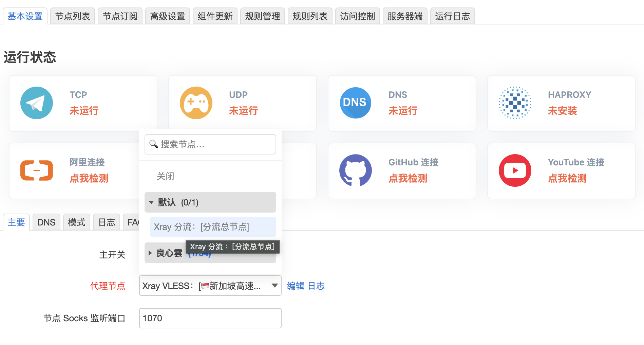Click the HAPROXY dotted logo icon
Image resolution: width=644 pixels, height=345 pixels.
pos(515,103)
